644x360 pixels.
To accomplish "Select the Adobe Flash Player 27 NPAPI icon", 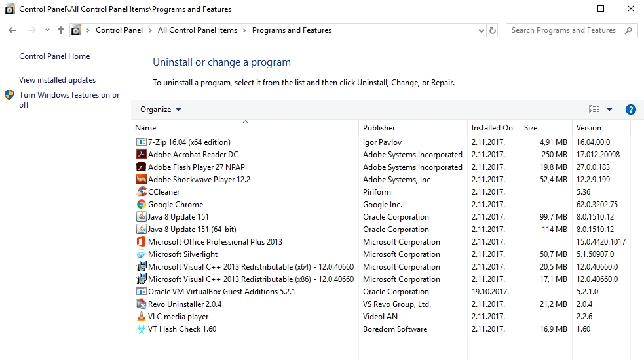I will (141, 167).
